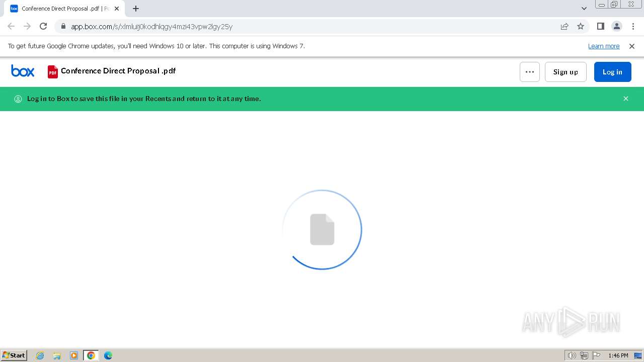Select the Conference Direct Proposal tab
The image size is (644, 362).
coord(65,9)
